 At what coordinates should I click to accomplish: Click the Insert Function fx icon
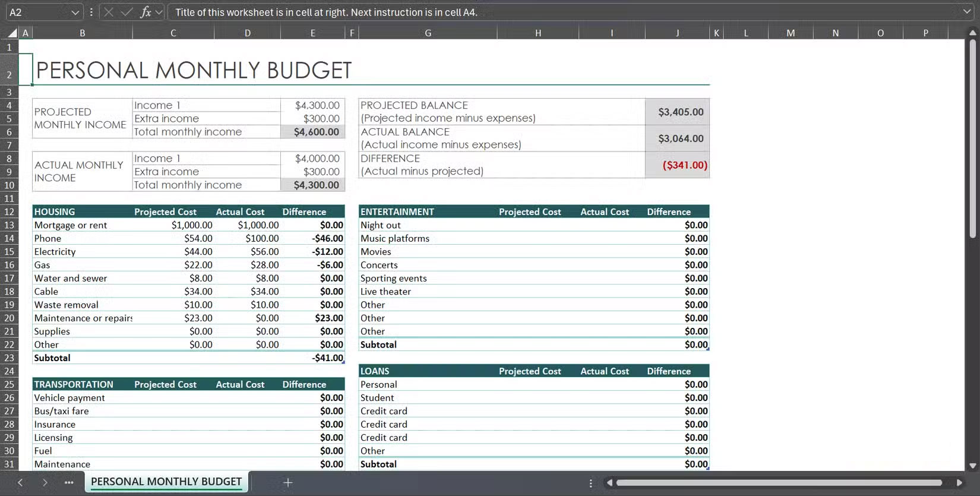coord(145,12)
